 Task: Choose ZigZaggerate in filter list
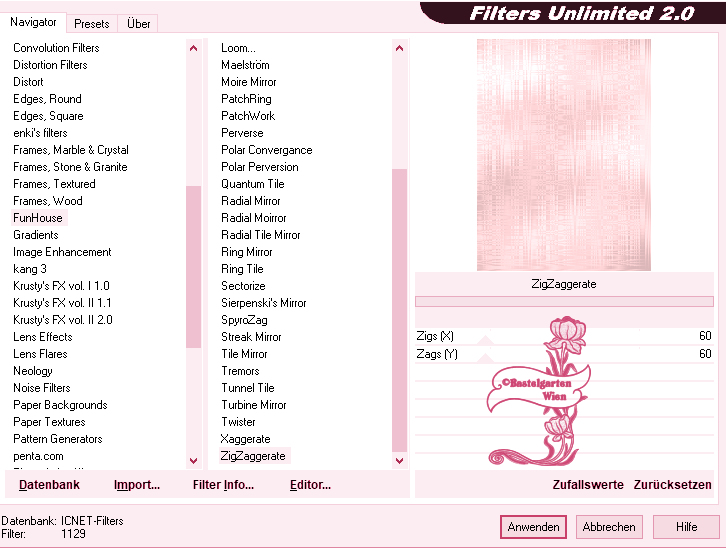tap(253, 456)
